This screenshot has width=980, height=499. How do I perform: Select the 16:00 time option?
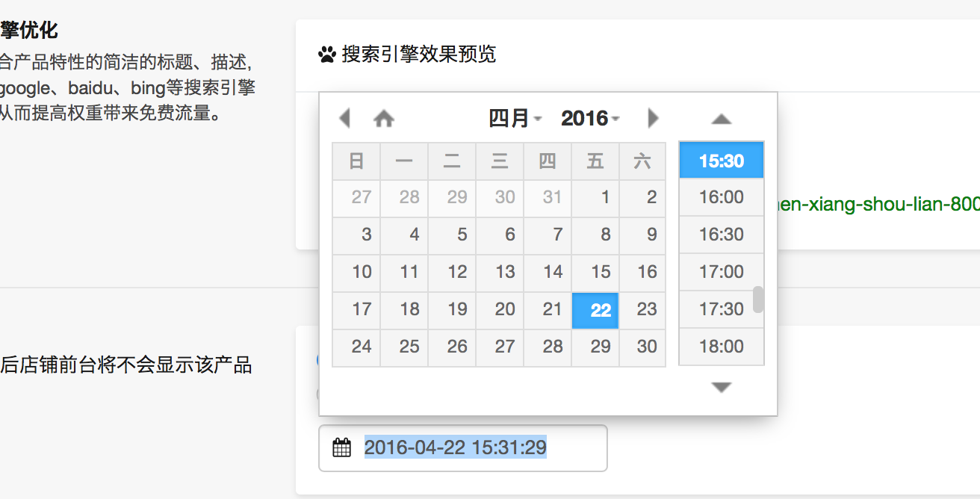(721, 197)
